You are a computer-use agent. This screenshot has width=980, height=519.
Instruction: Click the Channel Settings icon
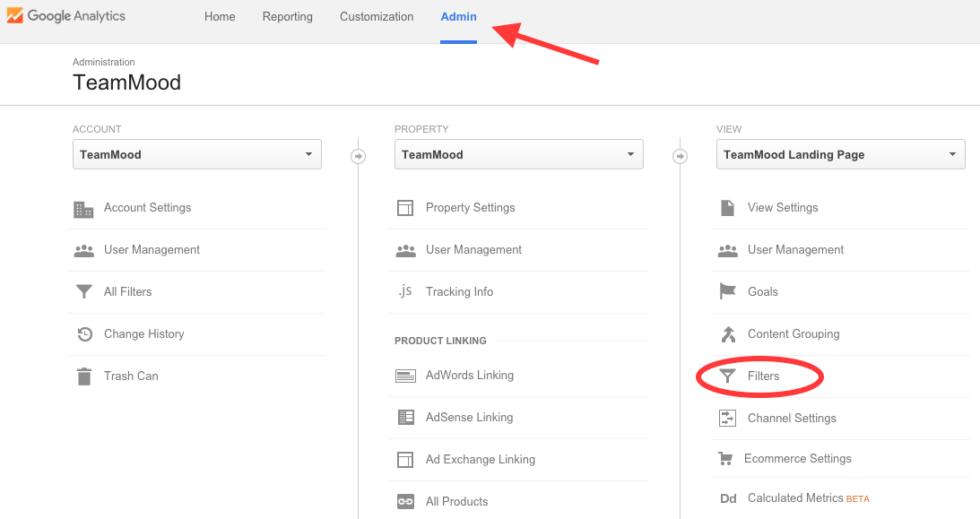(727, 418)
